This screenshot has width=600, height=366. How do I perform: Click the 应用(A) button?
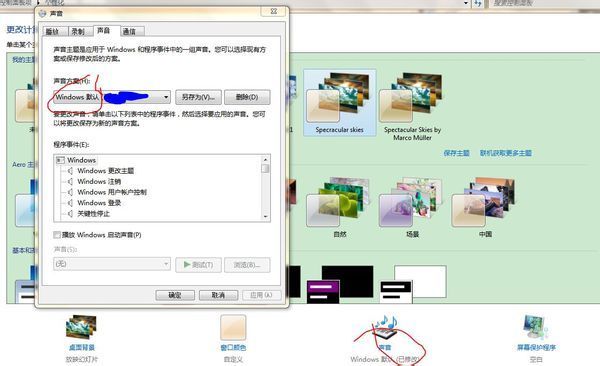[261, 295]
